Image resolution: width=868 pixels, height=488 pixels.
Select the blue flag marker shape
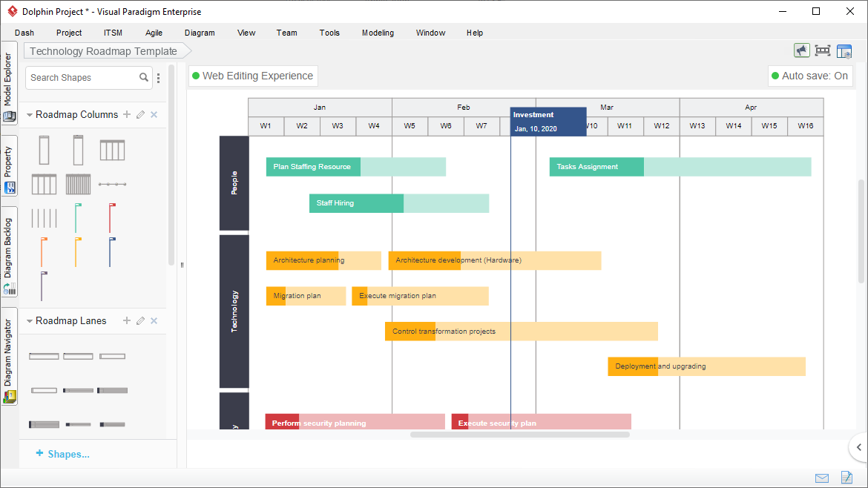click(x=112, y=252)
